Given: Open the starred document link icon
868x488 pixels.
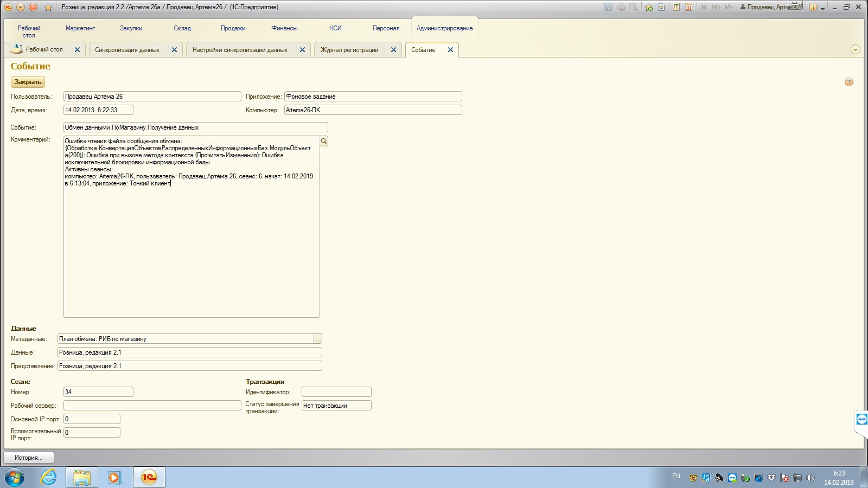Looking at the screenshot, I should tap(661, 7).
